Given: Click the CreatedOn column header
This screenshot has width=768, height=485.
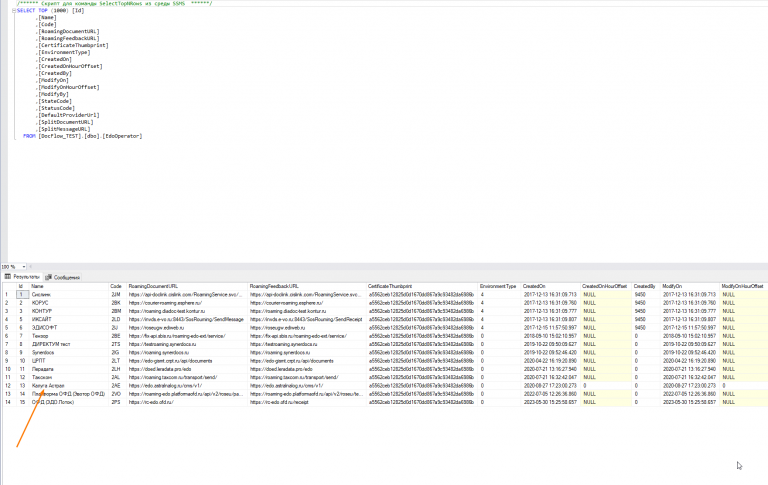Looking at the screenshot, I should pos(551,286).
